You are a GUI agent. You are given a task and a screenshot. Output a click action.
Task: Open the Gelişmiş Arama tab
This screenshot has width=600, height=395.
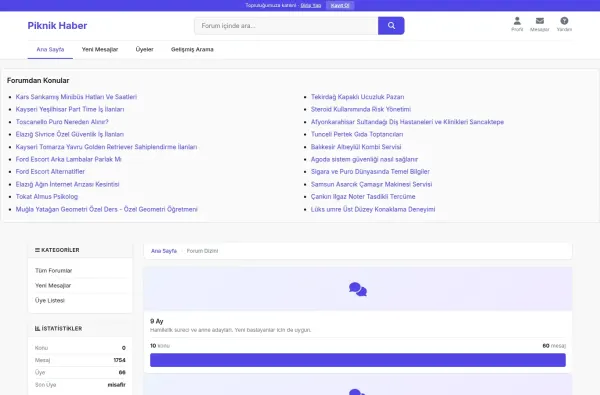[192, 49]
